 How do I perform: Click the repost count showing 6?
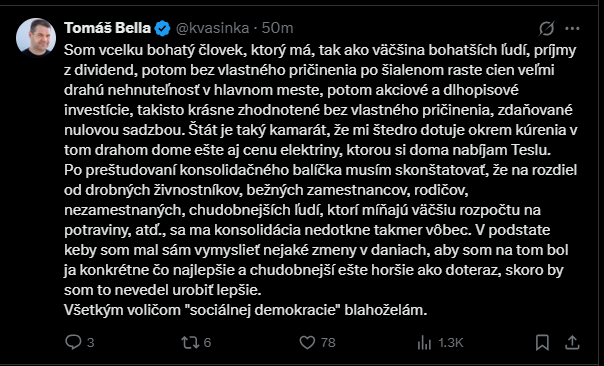tap(207, 342)
